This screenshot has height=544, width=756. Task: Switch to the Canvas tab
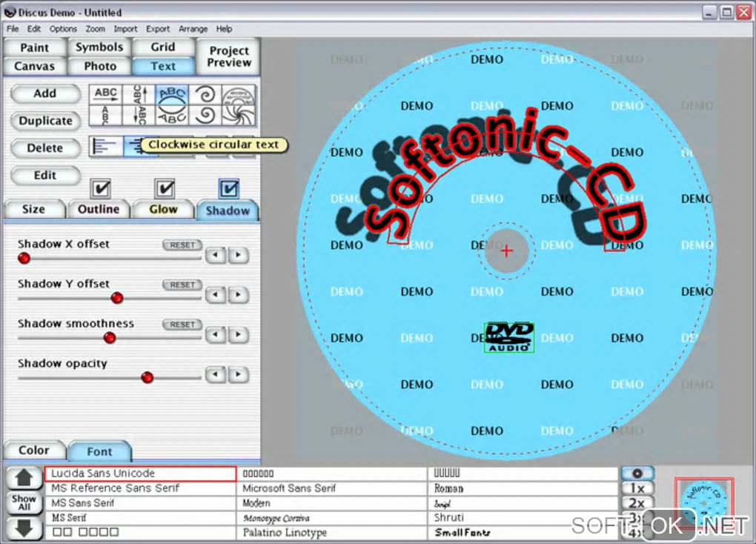(34, 66)
